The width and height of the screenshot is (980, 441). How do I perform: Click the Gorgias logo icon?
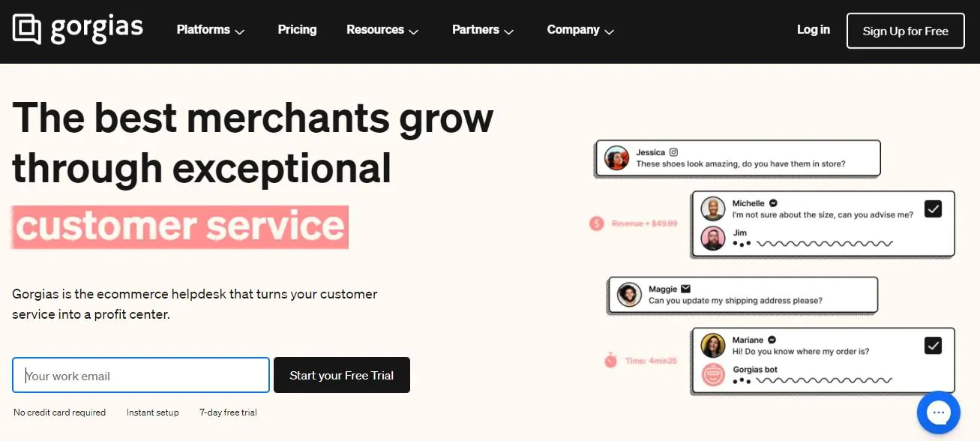click(26, 29)
